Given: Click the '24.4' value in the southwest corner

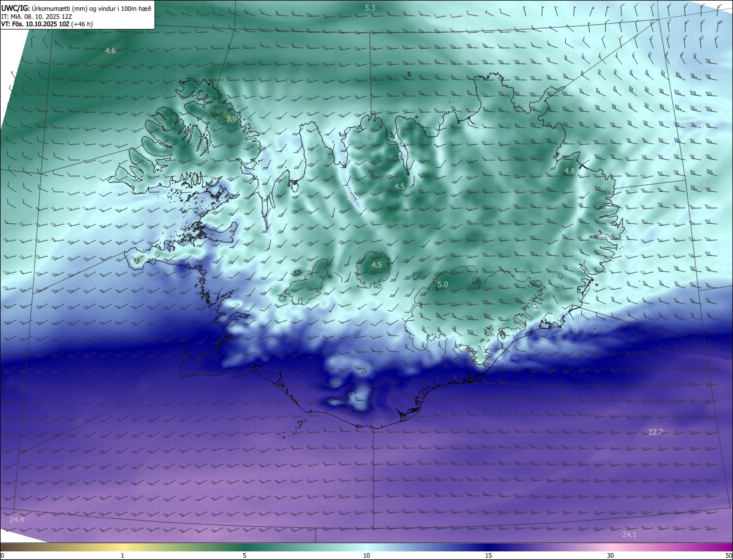Looking at the screenshot, I should coord(17,519).
